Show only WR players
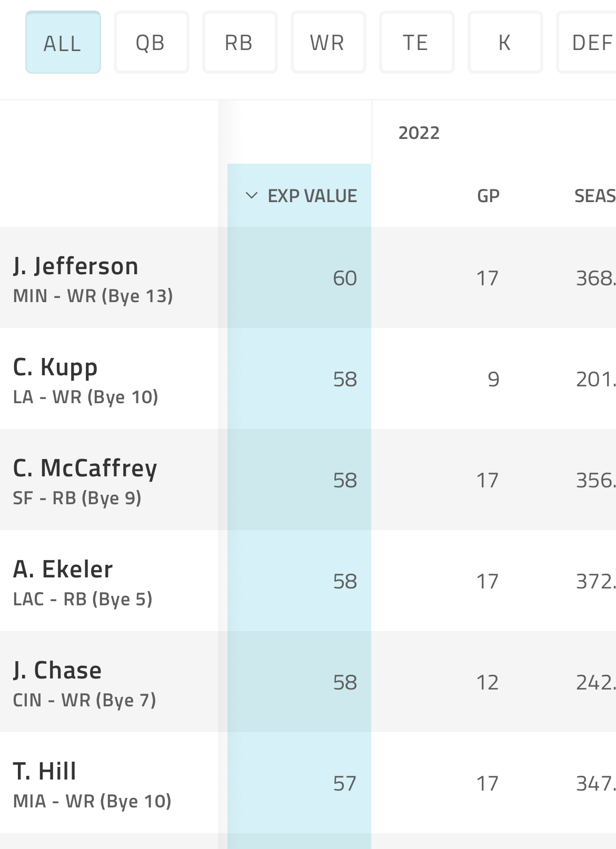Viewport: 616px width, 849px height. pos(329,42)
